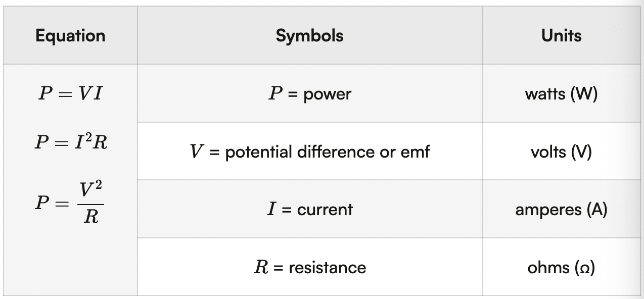Select the P = VI equation
This screenshot has height=299, width=644.
tap(70, 94)
